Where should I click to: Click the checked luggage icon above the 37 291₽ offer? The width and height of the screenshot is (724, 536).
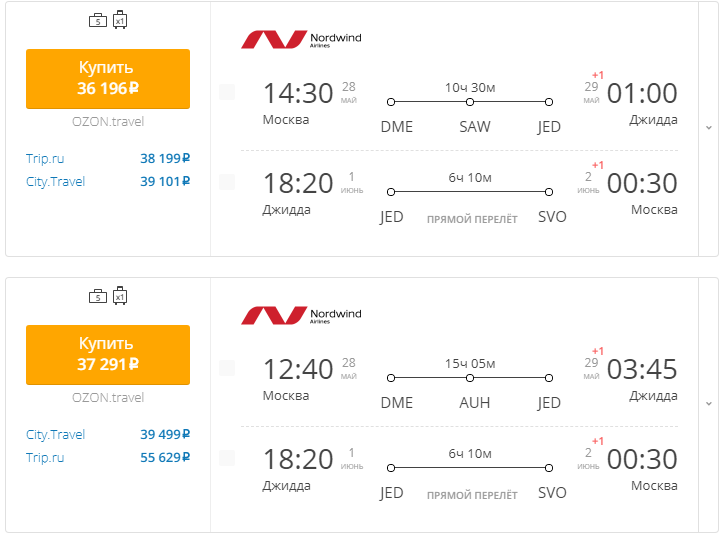click(x=120, y=295)
